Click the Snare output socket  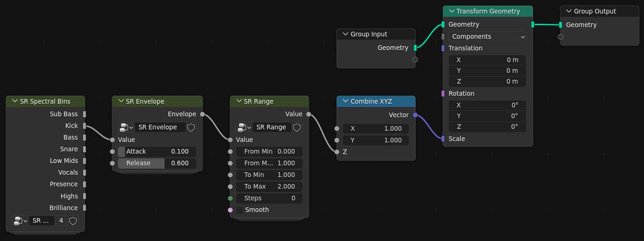[84, 149]
